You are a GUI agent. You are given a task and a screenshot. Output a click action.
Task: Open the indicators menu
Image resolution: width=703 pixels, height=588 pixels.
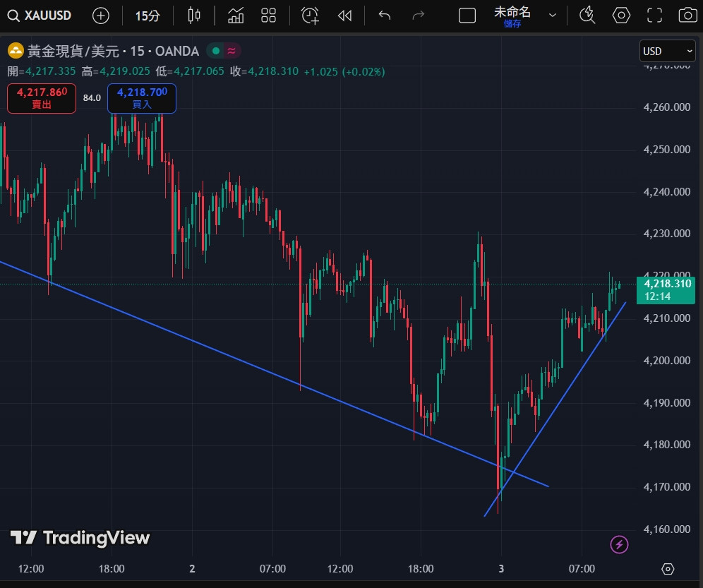point(235,16)
